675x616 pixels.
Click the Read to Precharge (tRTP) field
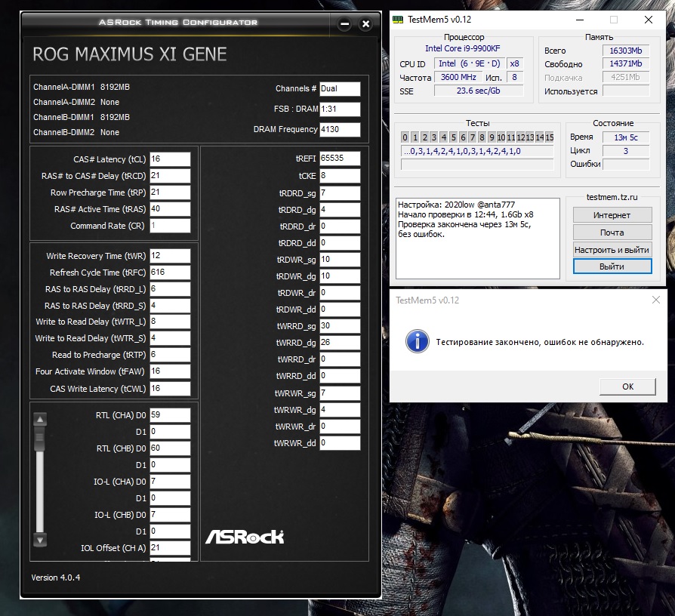(170, 355)
